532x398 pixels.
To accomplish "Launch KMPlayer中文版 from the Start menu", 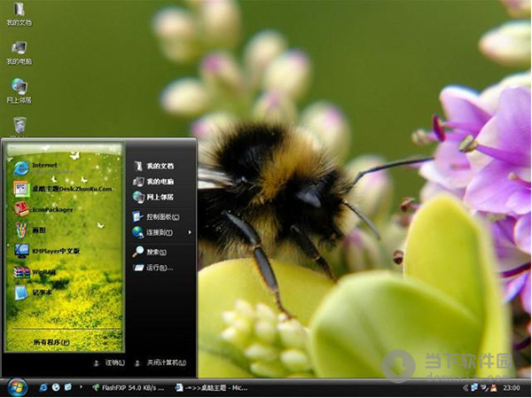I will click(47, 251).
